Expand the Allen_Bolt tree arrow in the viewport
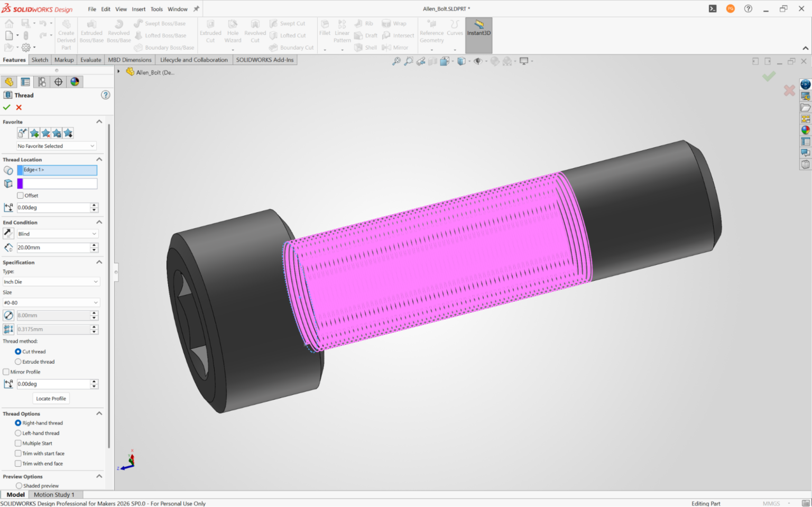The image size is (812, 507). (x=118, y=71)
